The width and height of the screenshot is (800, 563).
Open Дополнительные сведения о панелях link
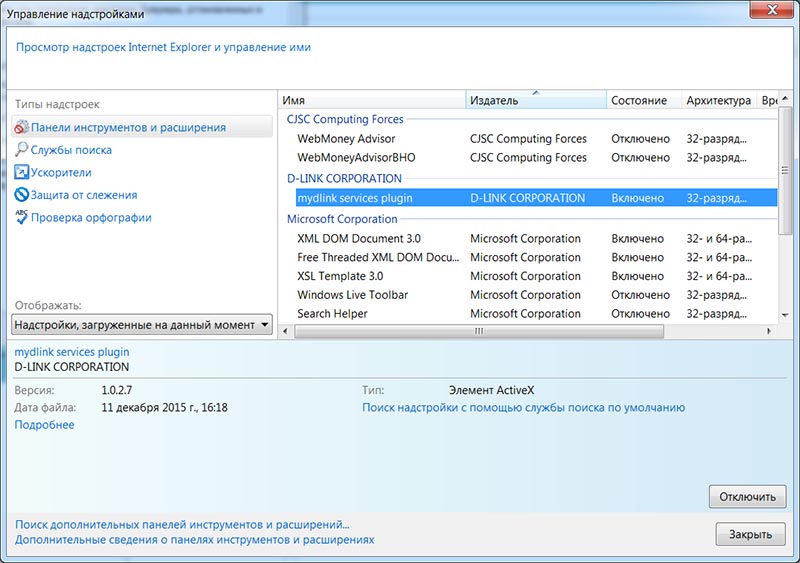click(194, 540)
